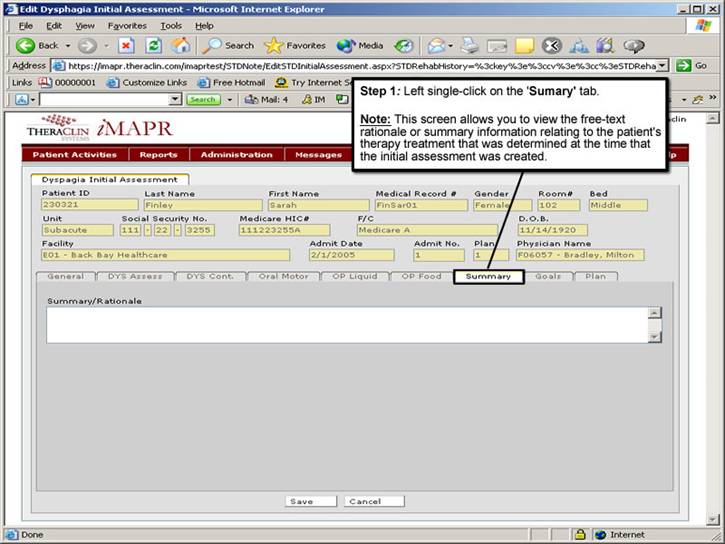Open the Back button history dropdown arrow
725x544 pixels.
tap(67, 45)
